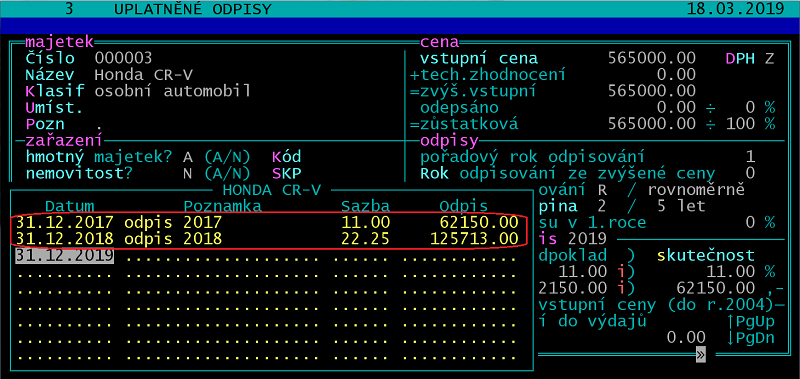Click the Odpis column header

tap(463, 206)
